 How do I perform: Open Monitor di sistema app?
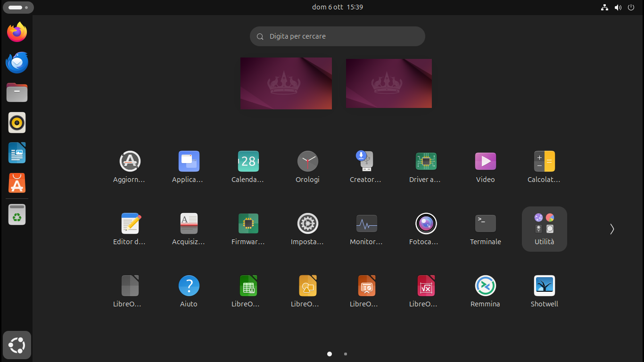(x=366, y=224)
